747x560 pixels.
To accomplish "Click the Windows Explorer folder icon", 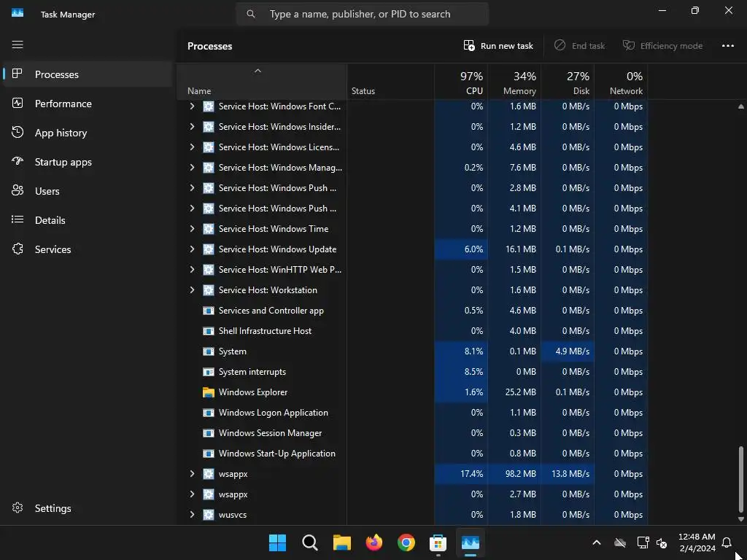I will point(208,392).
